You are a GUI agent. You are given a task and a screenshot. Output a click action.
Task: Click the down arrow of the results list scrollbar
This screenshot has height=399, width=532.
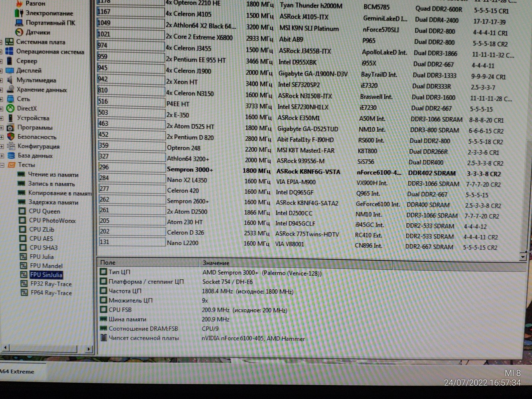pyautogui.click(x=523, y=257)
